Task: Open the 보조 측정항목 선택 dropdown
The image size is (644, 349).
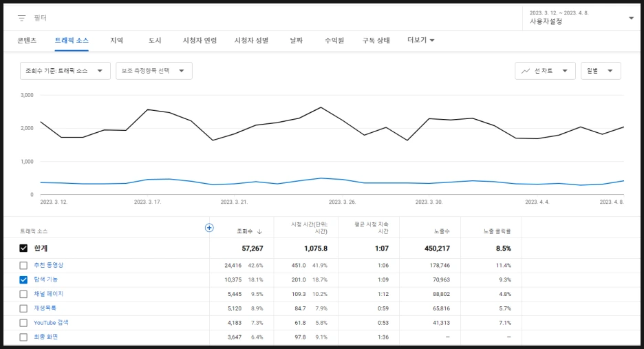Action: (x=154, y=71)
